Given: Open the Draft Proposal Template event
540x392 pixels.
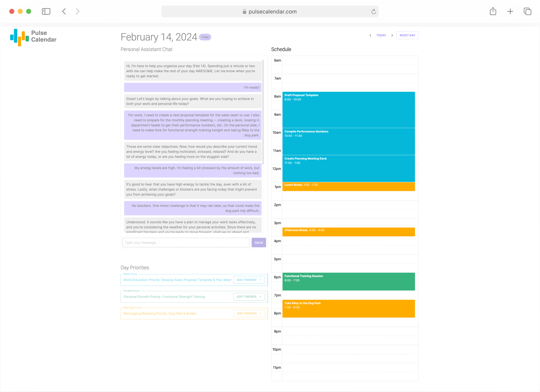Looking at the screenshot, I should click(x=348, y=110).
